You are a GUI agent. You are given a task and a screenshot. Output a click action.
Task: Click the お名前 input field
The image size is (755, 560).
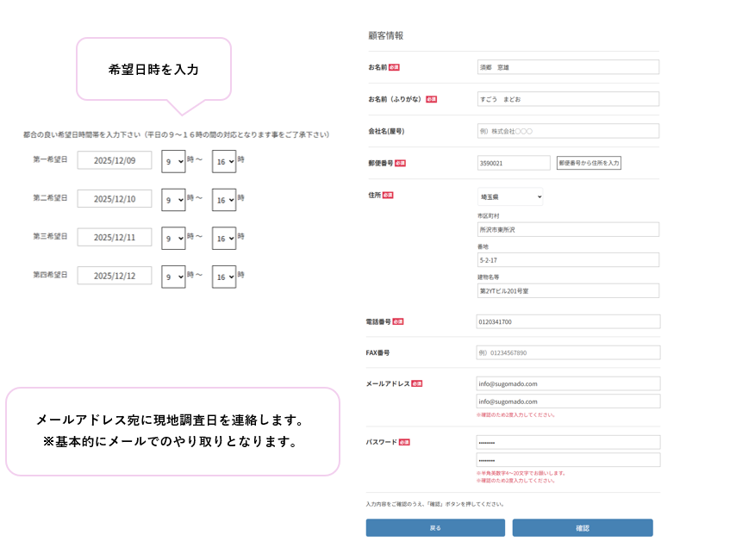568,67
